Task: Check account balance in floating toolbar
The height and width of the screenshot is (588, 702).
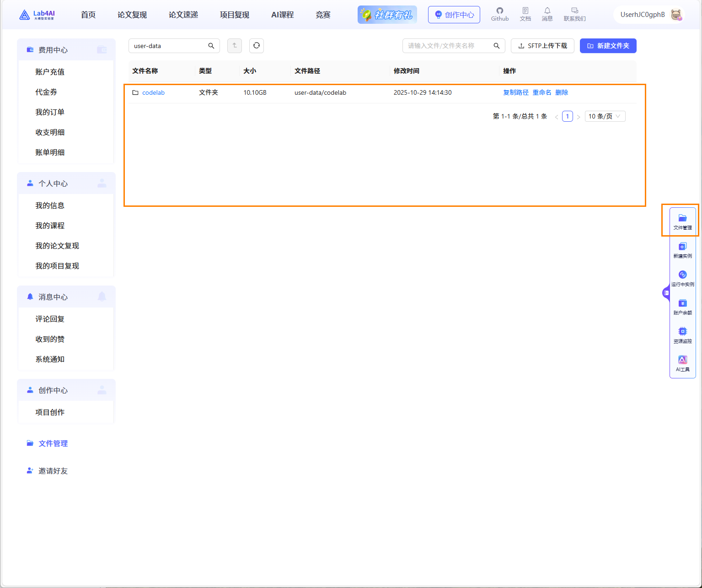Action: [682, 307]
